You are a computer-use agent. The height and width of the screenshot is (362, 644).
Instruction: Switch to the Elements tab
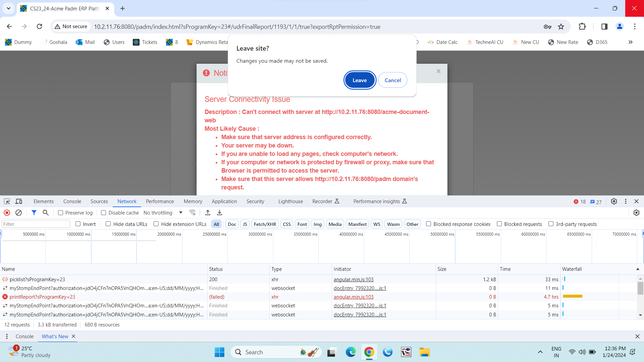click(x=44, y=201)
